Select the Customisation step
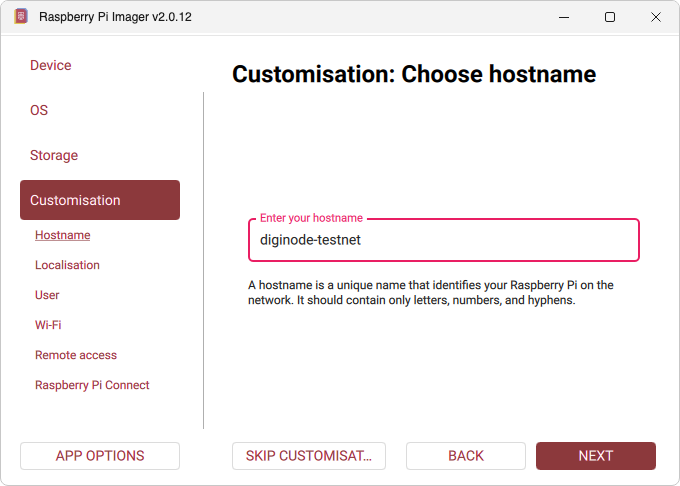This screenshot has height=486, width=680. pos(100,200)
